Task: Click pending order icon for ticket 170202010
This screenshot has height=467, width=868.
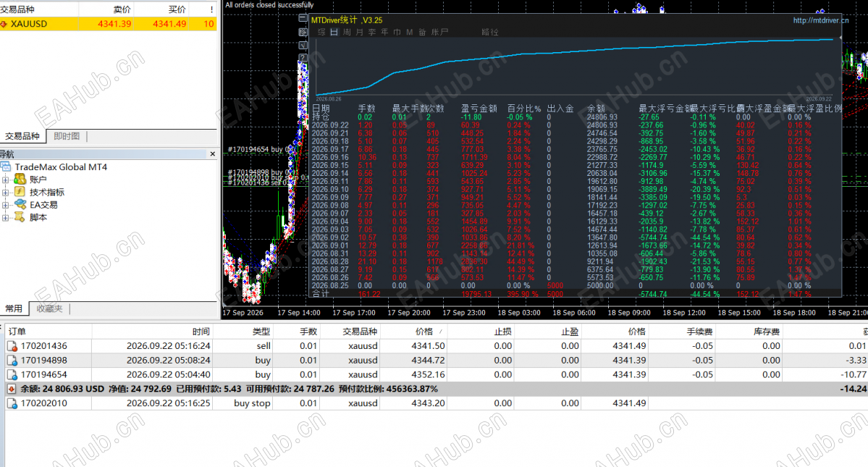Action: pyautogui.click(x=12, y=403)
